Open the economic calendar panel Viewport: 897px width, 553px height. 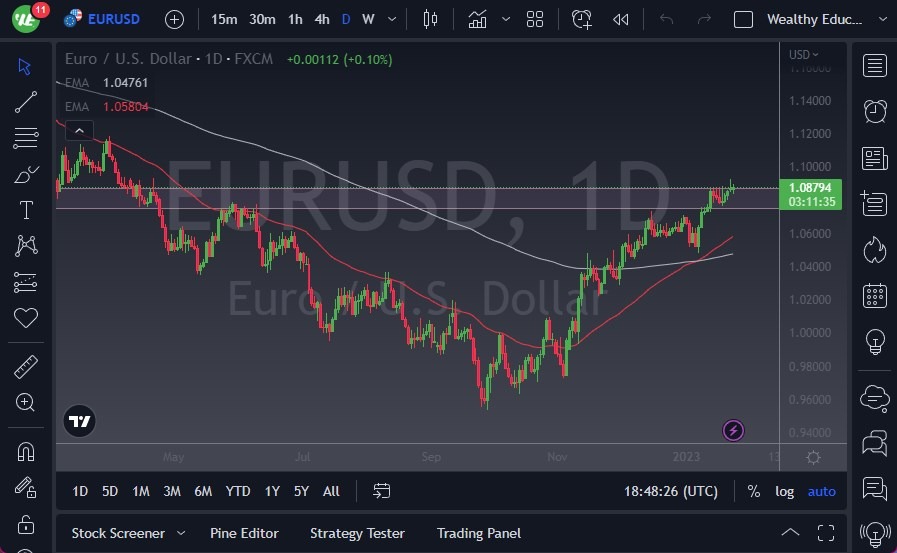coord(875,296)
